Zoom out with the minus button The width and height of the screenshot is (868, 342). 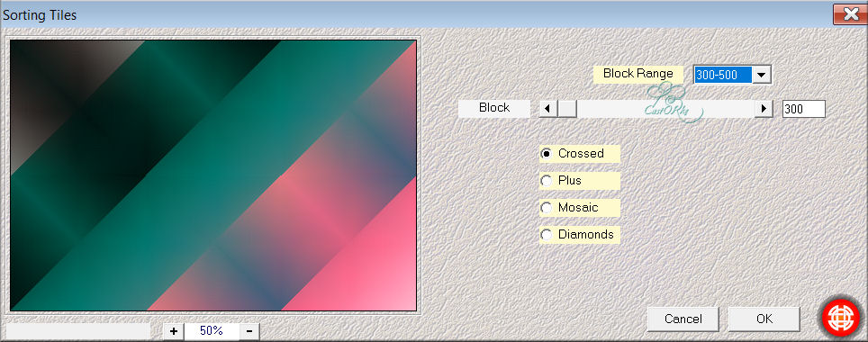coord(249,331)
